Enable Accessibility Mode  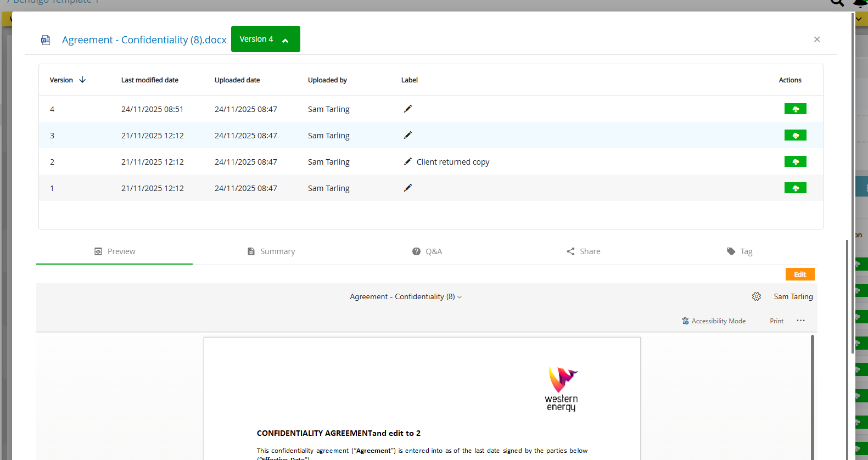pyautogui.click(x=714, y=321)
